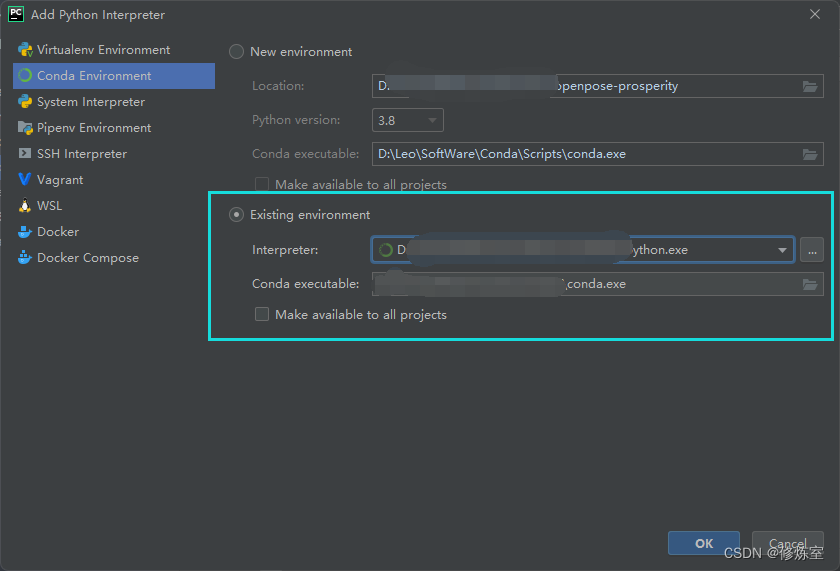
Task: Click the Interpreter: label
Action: click(285, 250)
